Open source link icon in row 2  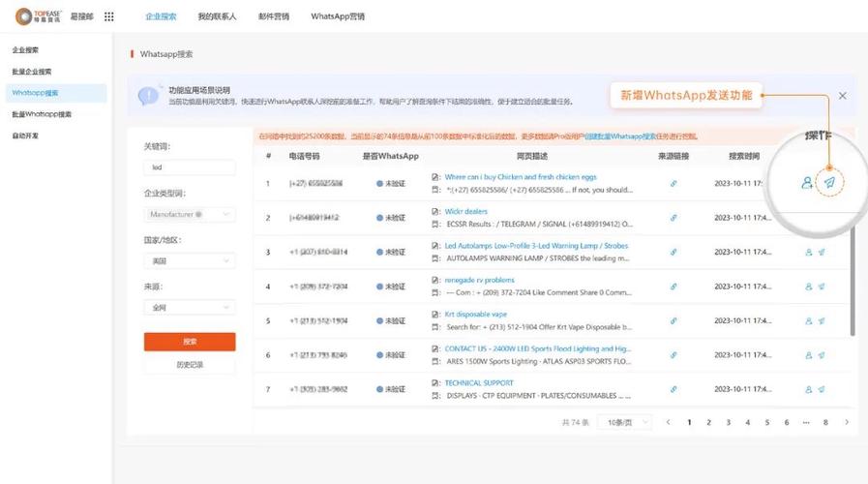[x=673, y=218]
